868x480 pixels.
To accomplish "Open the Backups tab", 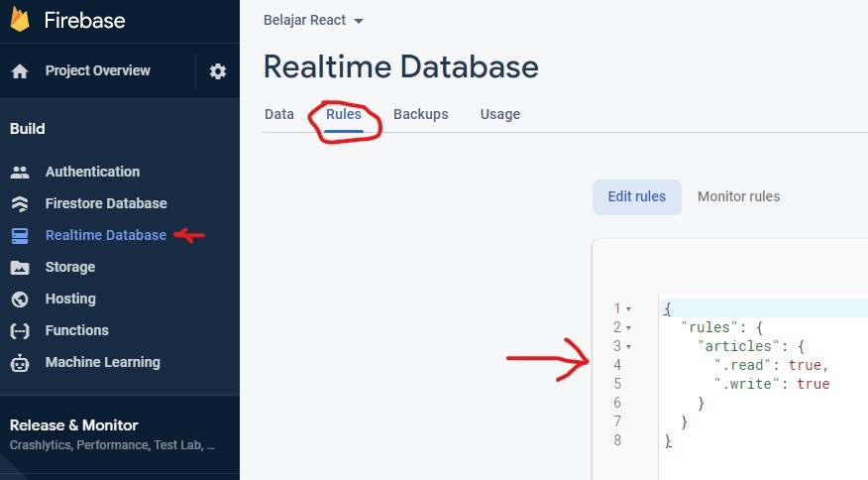I will (x=420, y=114).
